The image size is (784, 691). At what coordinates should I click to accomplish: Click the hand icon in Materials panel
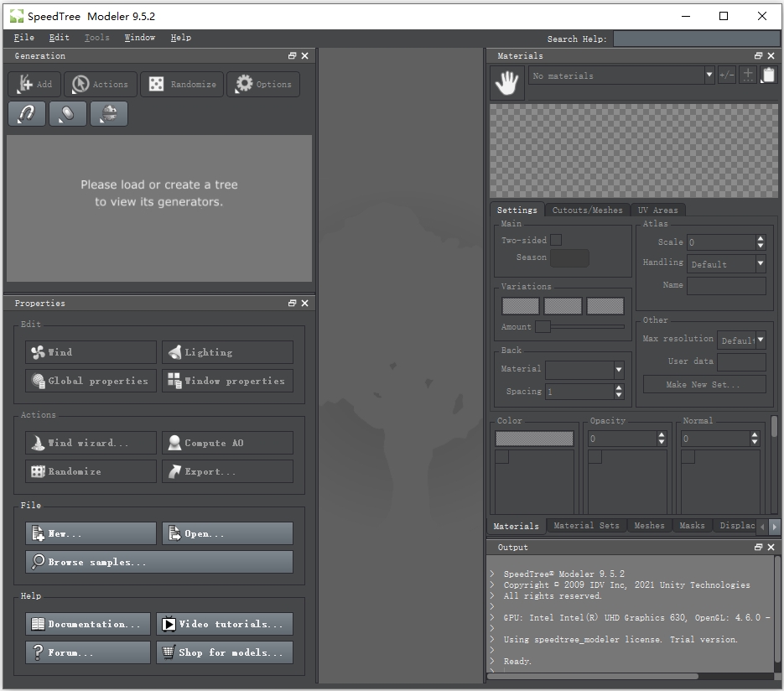(x=507, y=83)
